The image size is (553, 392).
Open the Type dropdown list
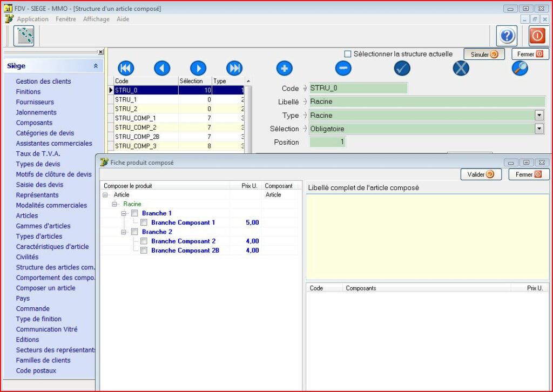pyautogui.click(x=539, y=115)
